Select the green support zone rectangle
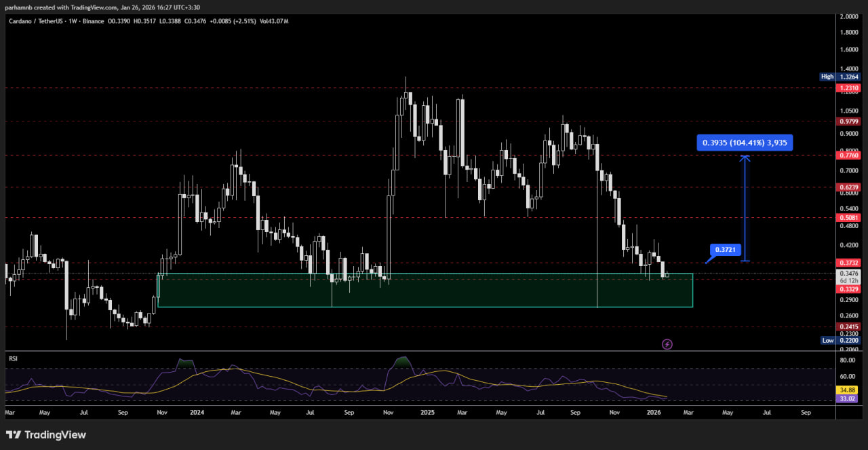Viewport: 868px width, 450px height. pos(425,290)
